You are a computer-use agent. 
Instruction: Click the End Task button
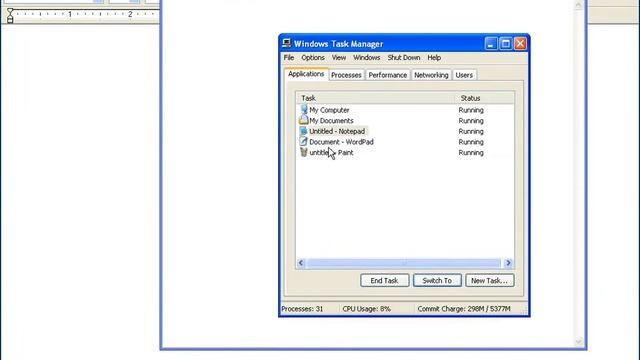pyautogui.click(x=384, y=280)
